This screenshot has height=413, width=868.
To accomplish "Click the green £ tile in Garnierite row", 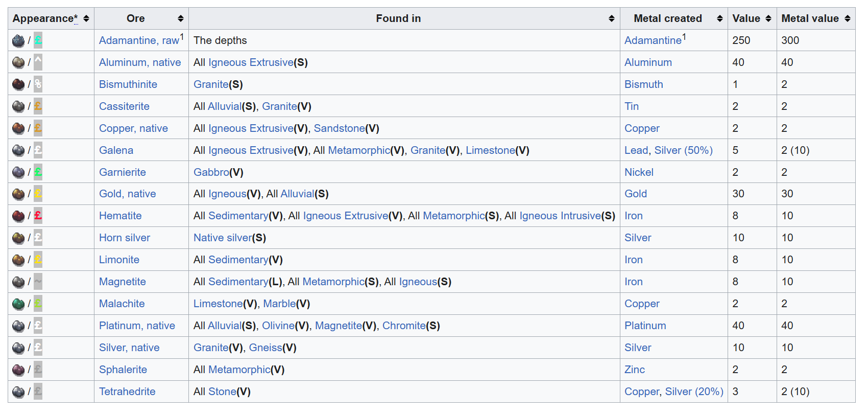I will tap(38, 172).
